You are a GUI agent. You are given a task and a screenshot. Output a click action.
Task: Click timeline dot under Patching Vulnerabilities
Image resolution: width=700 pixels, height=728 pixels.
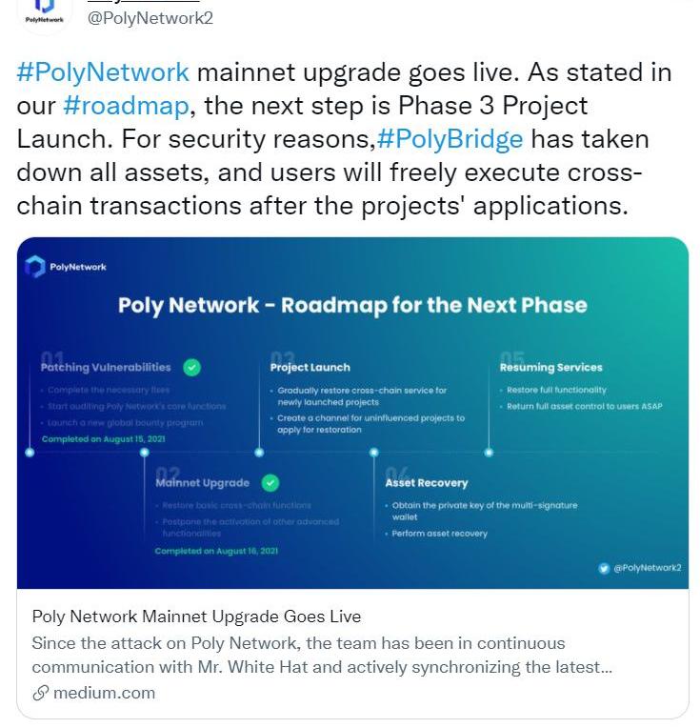[30, 453]
